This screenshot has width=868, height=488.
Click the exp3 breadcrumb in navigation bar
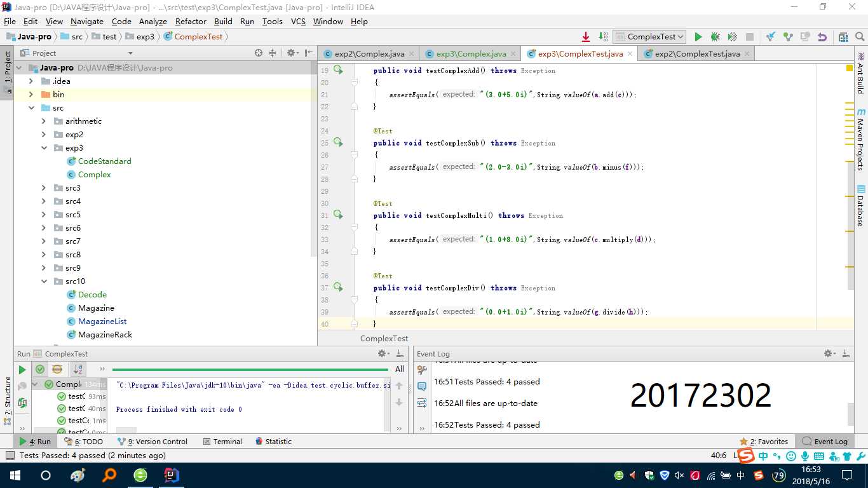(x=140, y=37)
